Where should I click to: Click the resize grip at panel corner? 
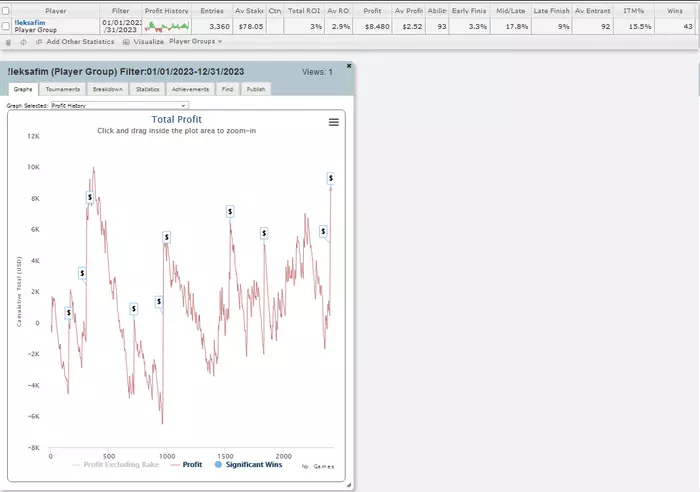tap(349, 485)
